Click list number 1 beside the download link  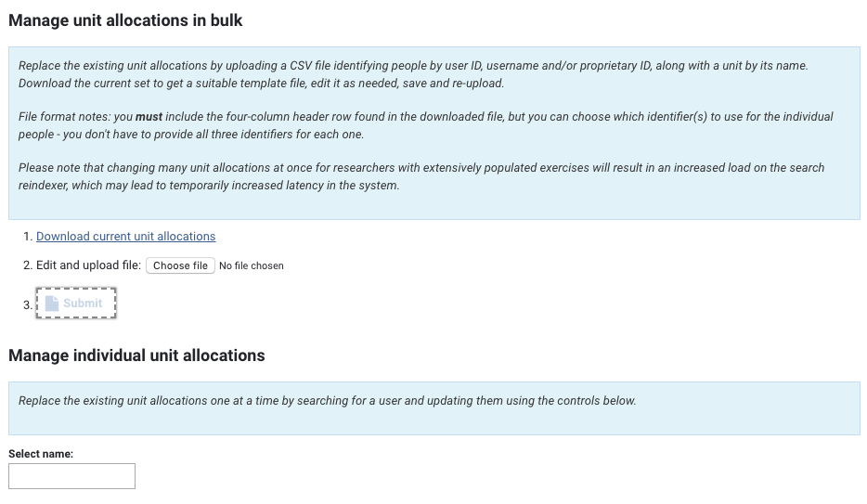click(28, 237)
